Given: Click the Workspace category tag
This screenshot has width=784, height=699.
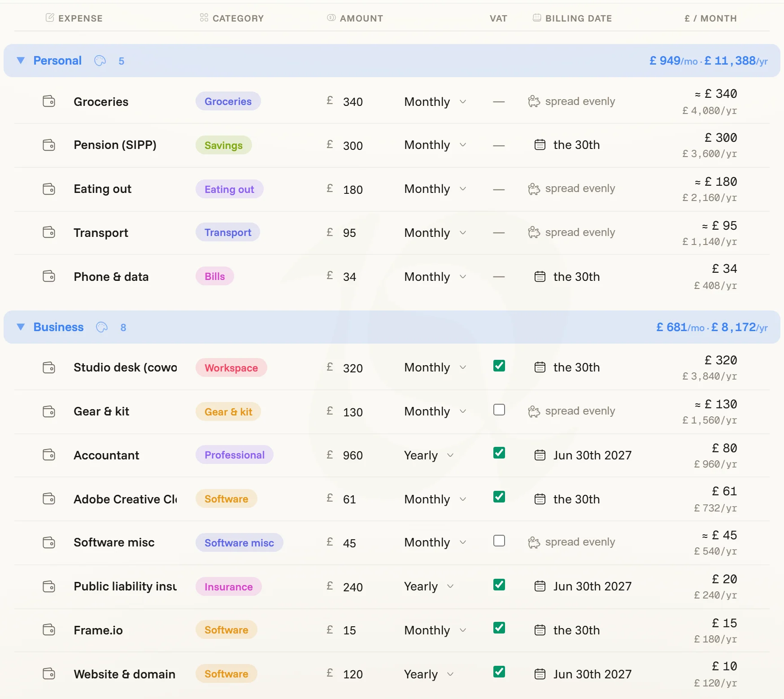Looking at the screenshot, I should pos(231,368).
